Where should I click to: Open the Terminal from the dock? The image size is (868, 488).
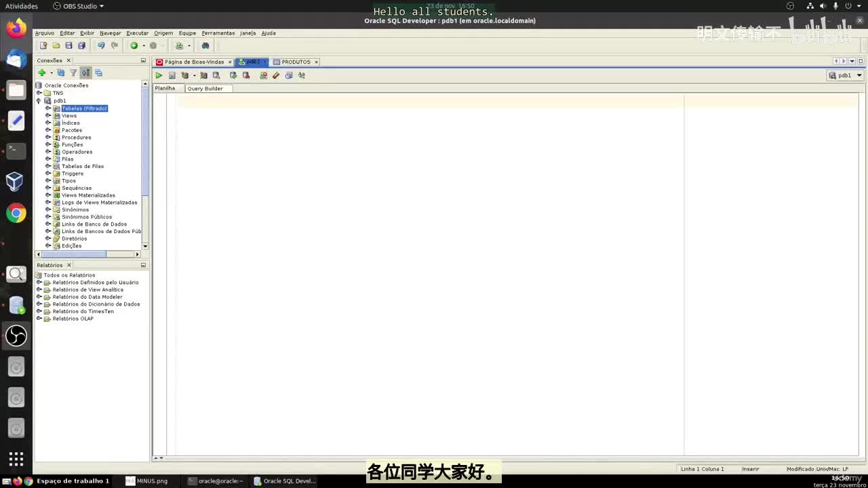[16, 150]
